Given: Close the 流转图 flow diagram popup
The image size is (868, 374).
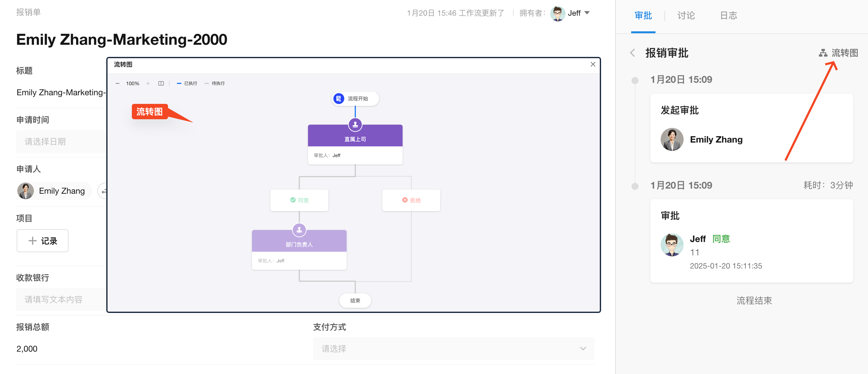Looking at the screenshot, I should click(x=593, y=64).
